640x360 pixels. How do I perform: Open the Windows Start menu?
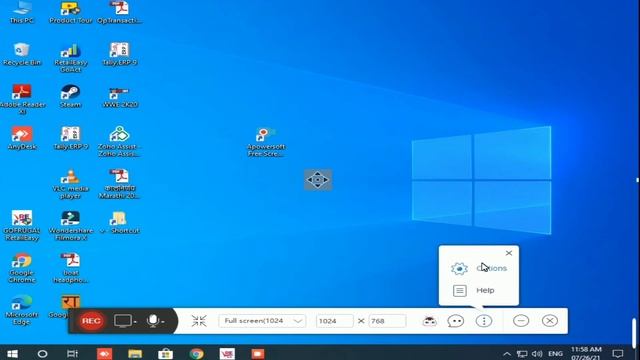(12, 353)
